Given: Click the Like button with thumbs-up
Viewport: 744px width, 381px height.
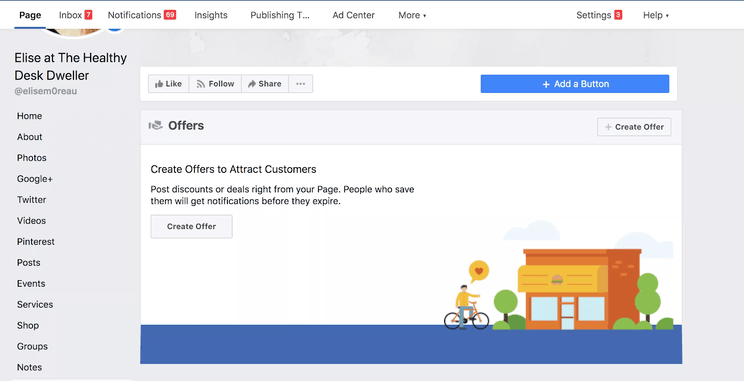Looking at the screenshot, I should click(168, 84).
